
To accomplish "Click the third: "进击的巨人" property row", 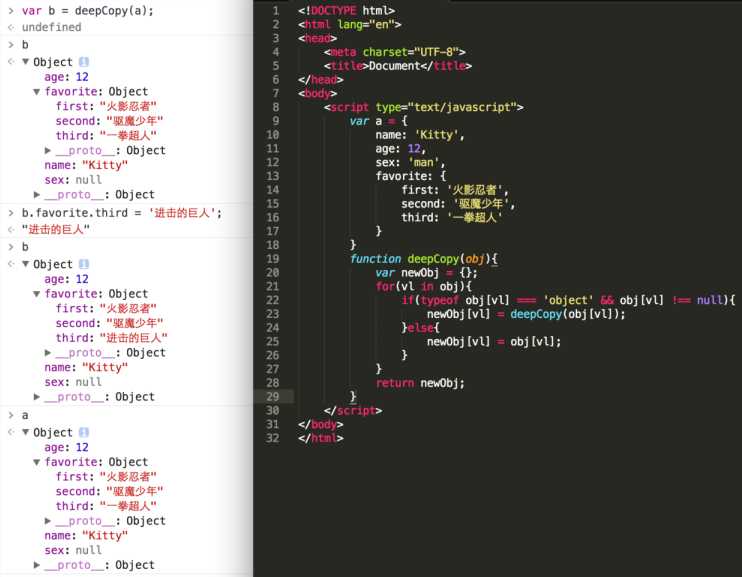I will tap(111, 338).
